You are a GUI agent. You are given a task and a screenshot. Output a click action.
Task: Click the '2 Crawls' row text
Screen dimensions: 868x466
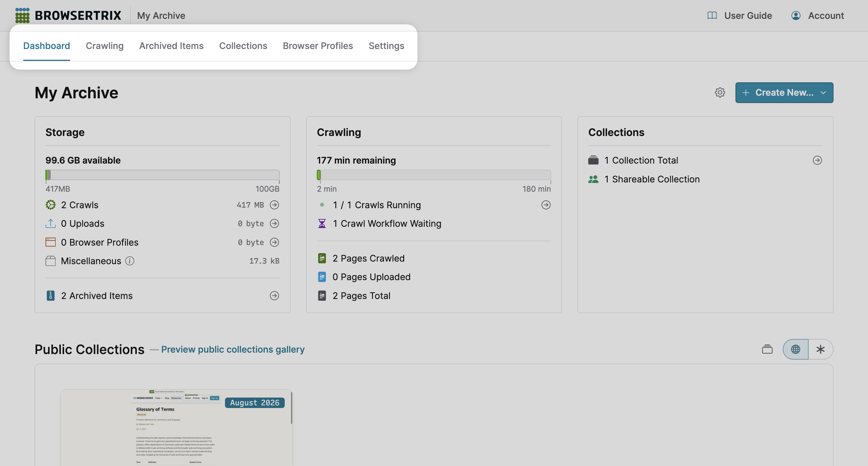[x=80, y=205]
